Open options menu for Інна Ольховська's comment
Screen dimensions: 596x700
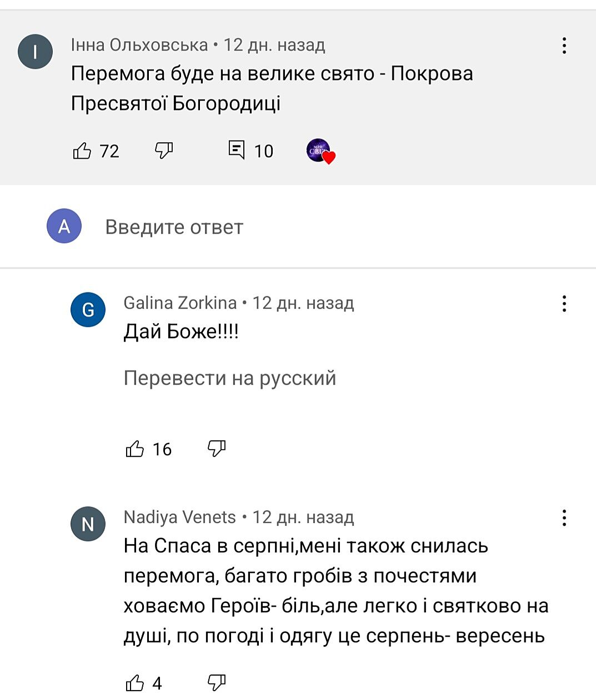(x=564, y=46)
